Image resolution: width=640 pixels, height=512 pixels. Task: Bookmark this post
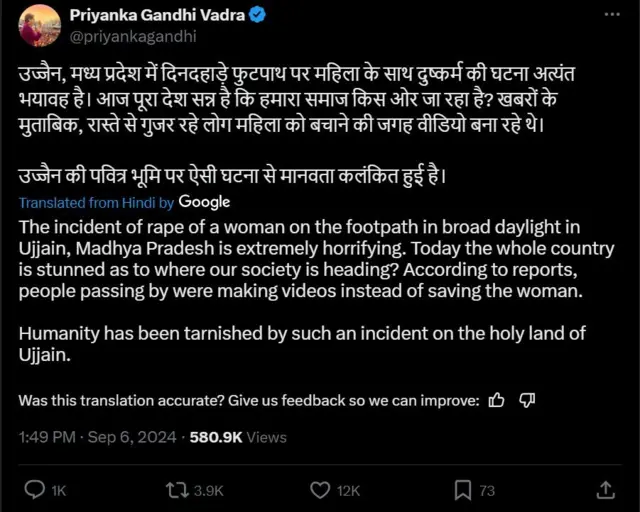coord(463,489)
